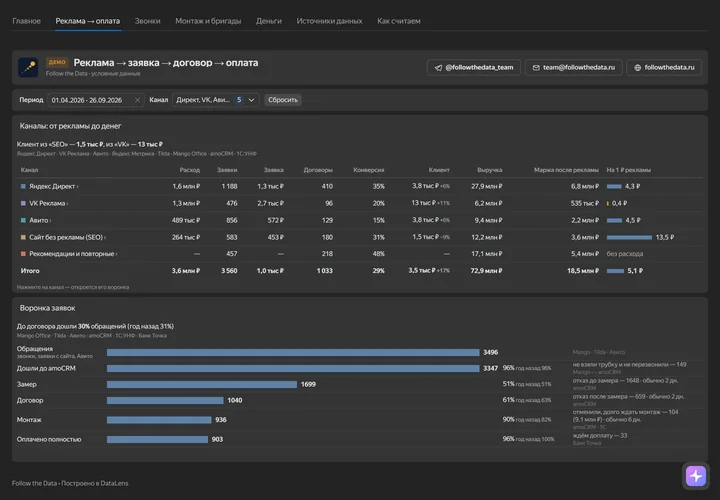Click the Сбросить button
The image size is (720, 500).
(x=283, y=100)
